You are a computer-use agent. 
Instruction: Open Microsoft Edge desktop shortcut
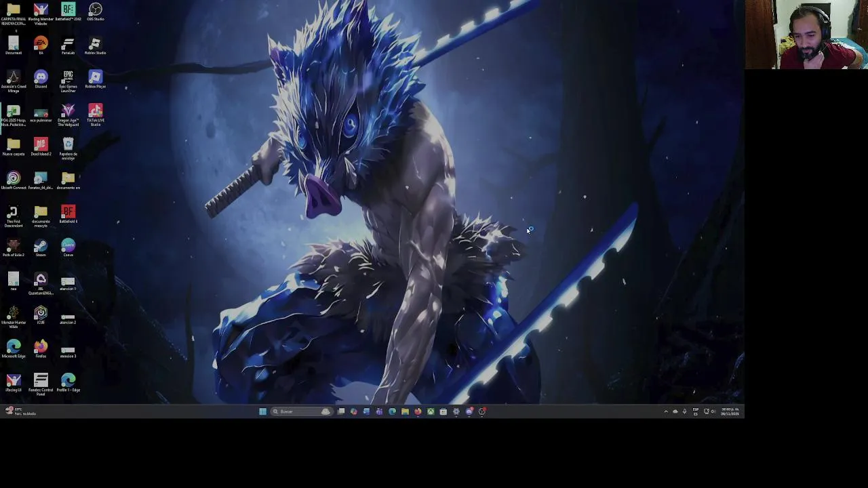pyautogui.click(x=14, y=350)
